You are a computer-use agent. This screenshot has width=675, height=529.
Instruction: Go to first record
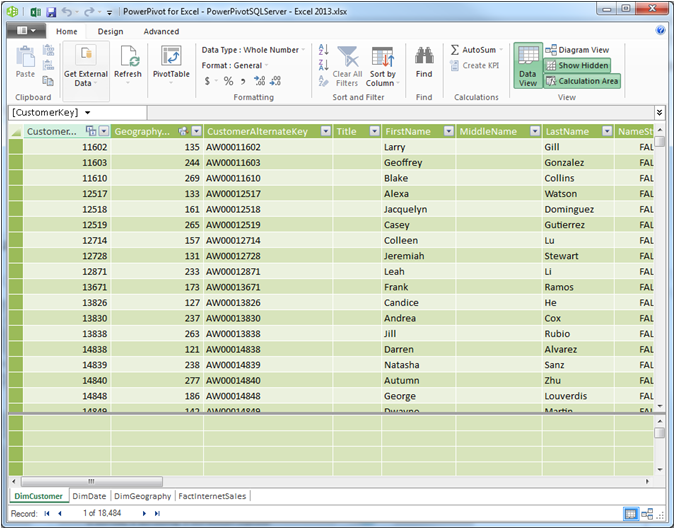[x=47, y=514]
